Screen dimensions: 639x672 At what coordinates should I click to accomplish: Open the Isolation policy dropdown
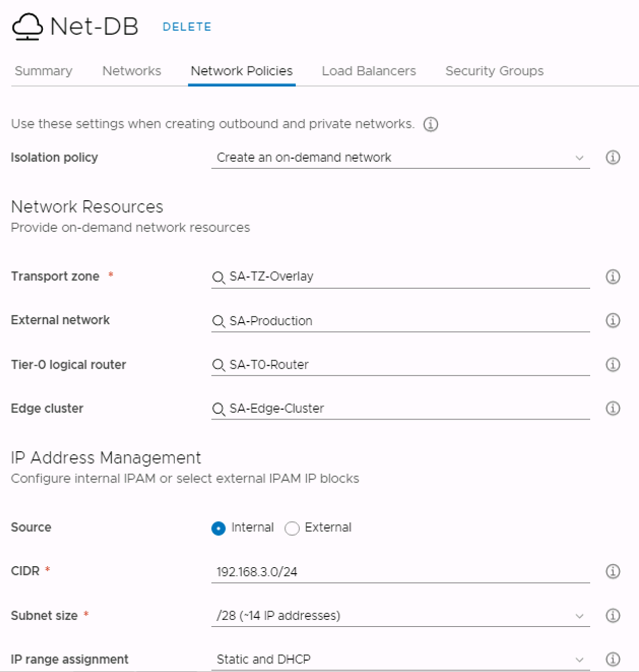pyautogui.click(x=400, y=158)
